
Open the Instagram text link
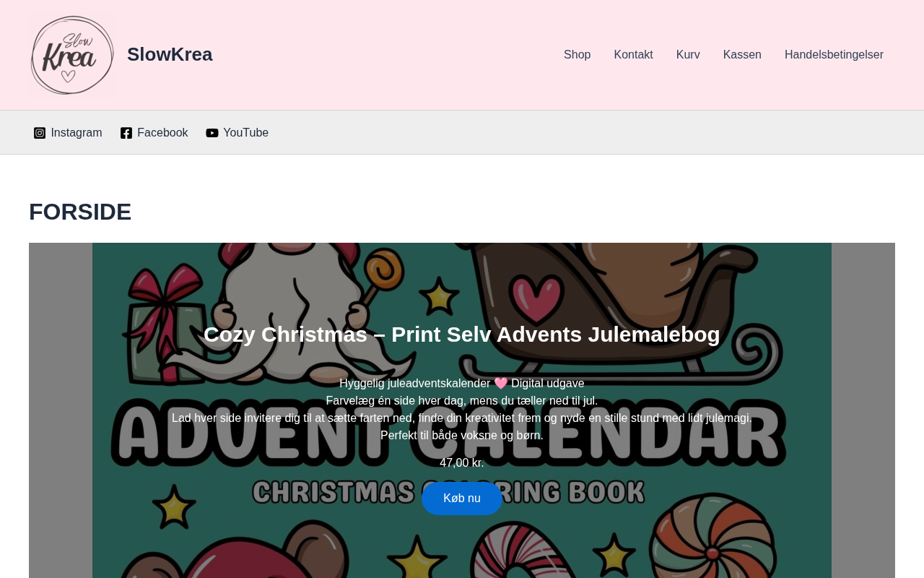77,133
